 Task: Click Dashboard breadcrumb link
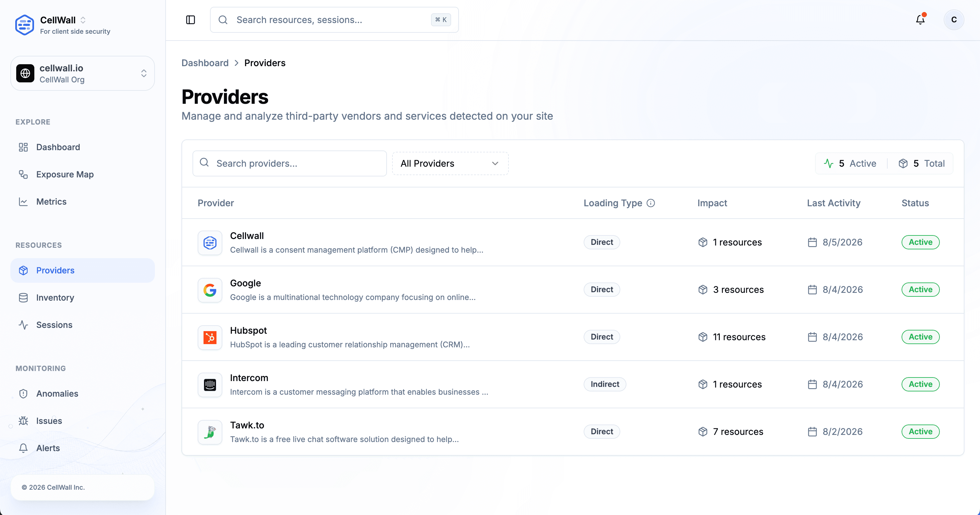pos(205,63)
